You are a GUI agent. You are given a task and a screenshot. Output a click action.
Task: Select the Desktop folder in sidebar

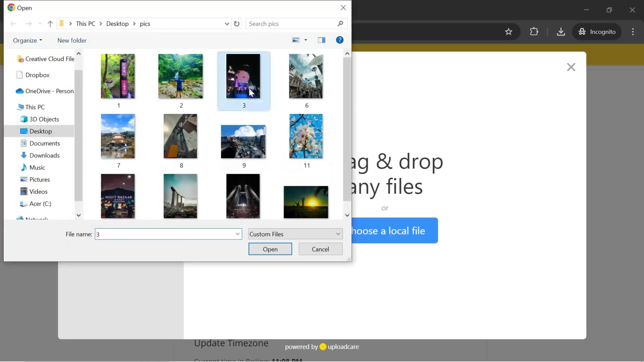coord(40,131)
